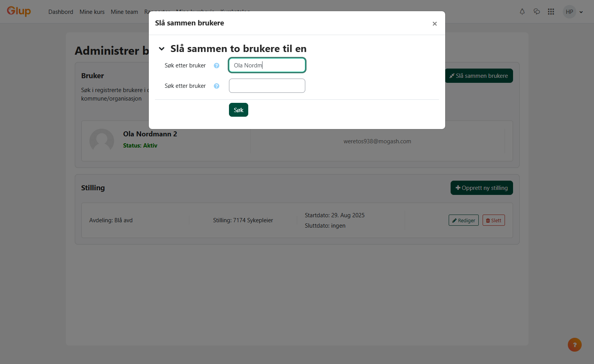Collapse the Slå sammen to brukere section

coord(162,49)
